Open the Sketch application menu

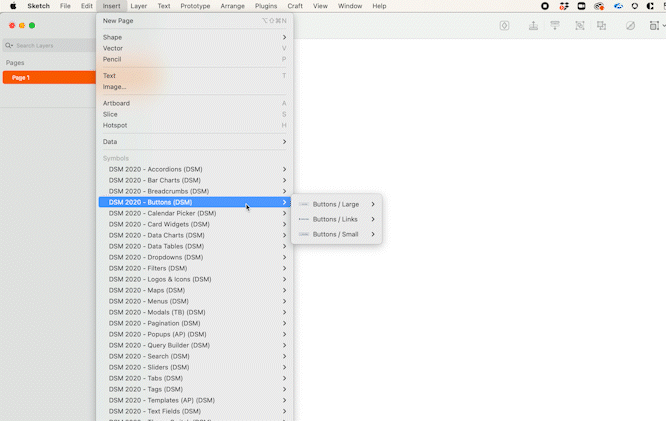click(x=39, y=6)
